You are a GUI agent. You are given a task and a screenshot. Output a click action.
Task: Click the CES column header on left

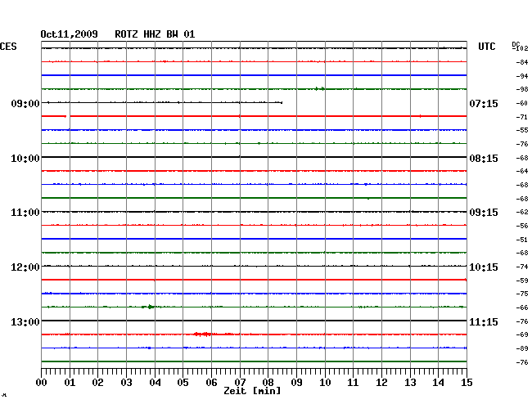(8, 47)
